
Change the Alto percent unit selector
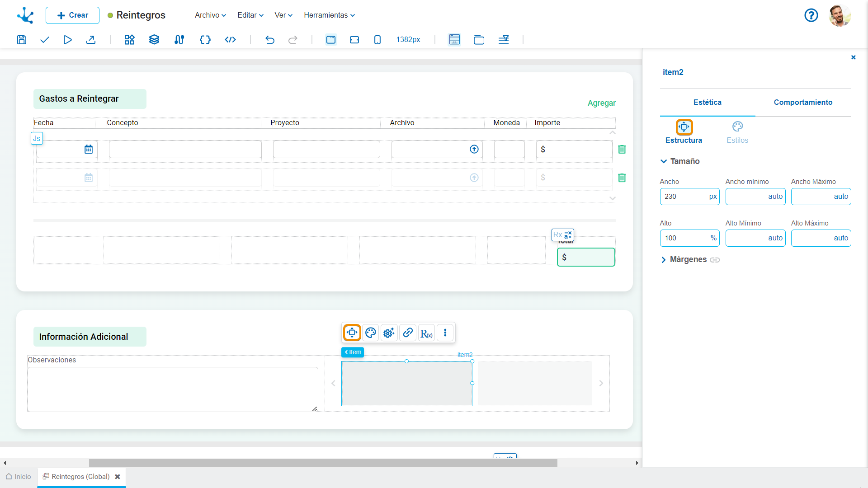(713, 238)
